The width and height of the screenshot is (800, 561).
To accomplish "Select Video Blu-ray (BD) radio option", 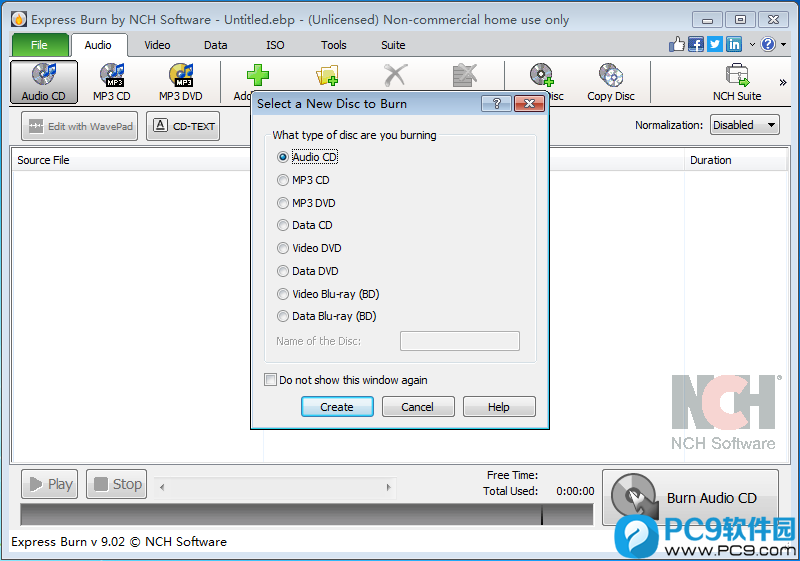I will [283, 294].
